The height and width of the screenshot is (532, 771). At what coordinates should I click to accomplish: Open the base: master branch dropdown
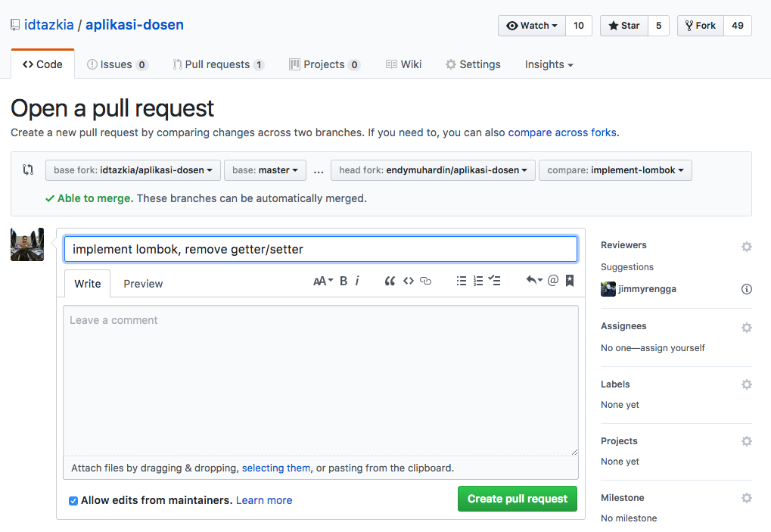265,170
